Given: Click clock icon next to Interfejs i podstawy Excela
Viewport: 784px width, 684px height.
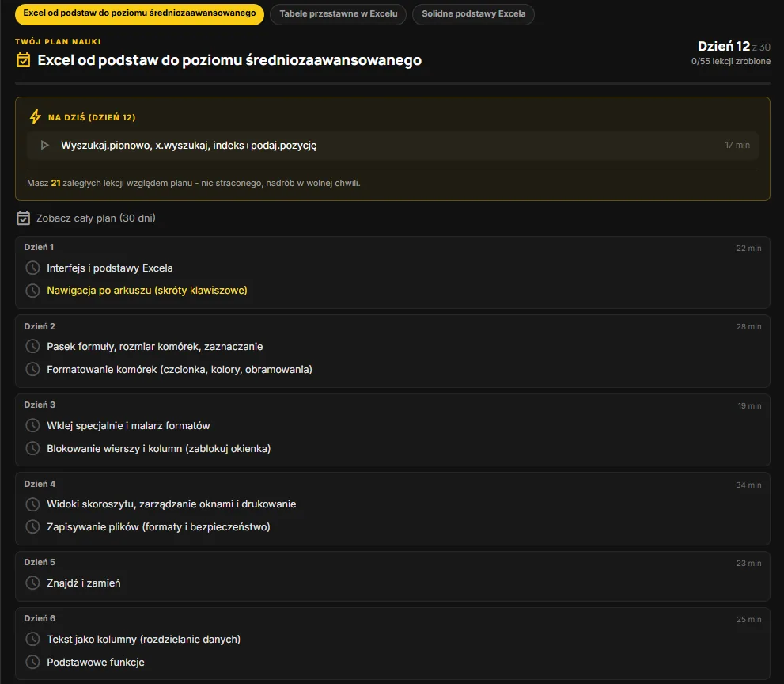Looking at the screenshot, I should point(32,268).
